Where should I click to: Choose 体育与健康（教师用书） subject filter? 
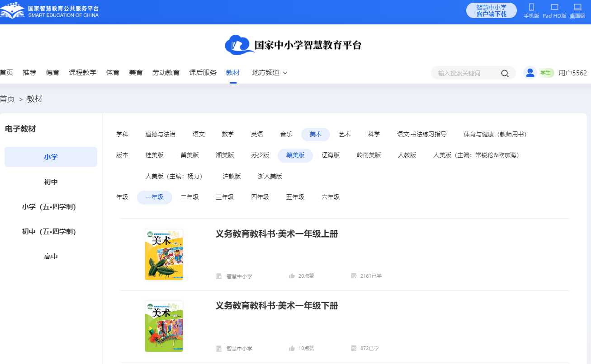[x=495, y=135]
